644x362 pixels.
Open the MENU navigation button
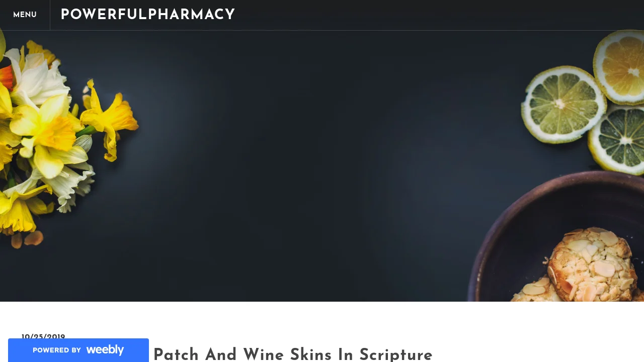click(25, 15)
